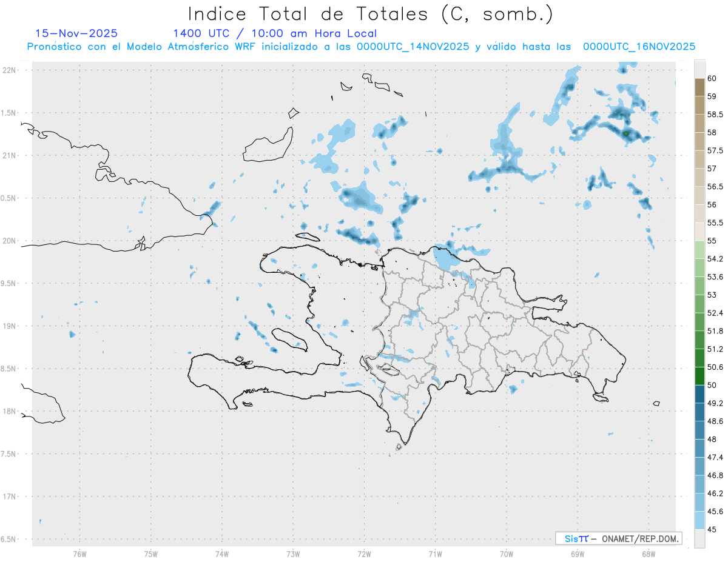728x562 pixels.
Task: Click the 18N latitude label
Action: pyautogui.click(x=8, y=412)
